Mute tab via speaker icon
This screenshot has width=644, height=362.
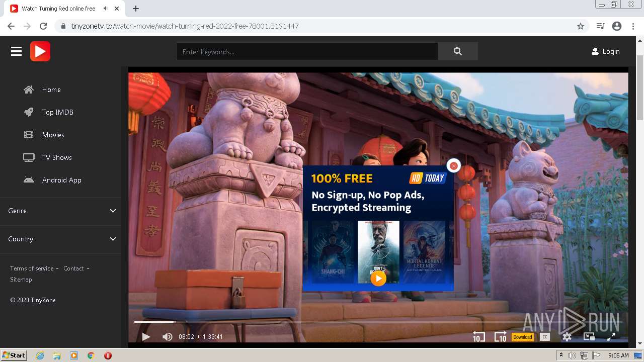pyautogui.click(x=106, y=9)
